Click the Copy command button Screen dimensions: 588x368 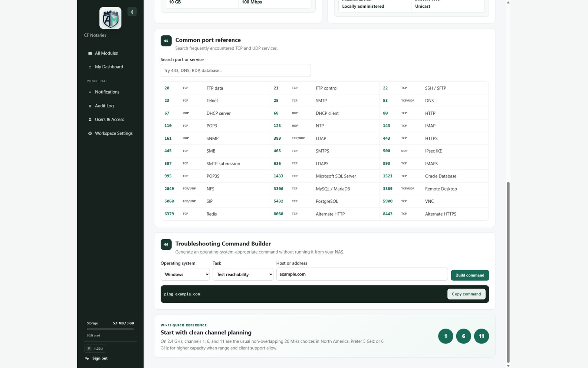(x=466, y=294)
